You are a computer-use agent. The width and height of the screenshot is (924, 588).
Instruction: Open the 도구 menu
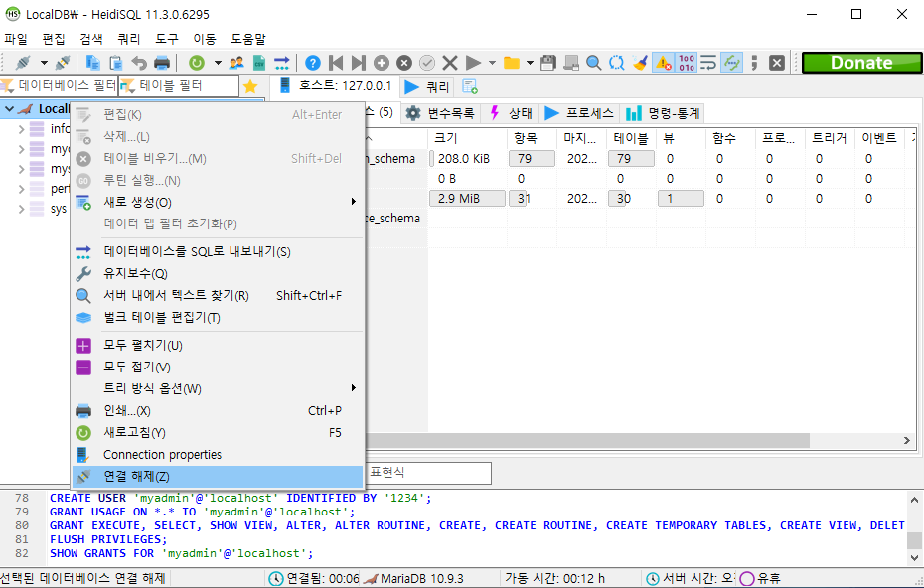click(167, 39)
